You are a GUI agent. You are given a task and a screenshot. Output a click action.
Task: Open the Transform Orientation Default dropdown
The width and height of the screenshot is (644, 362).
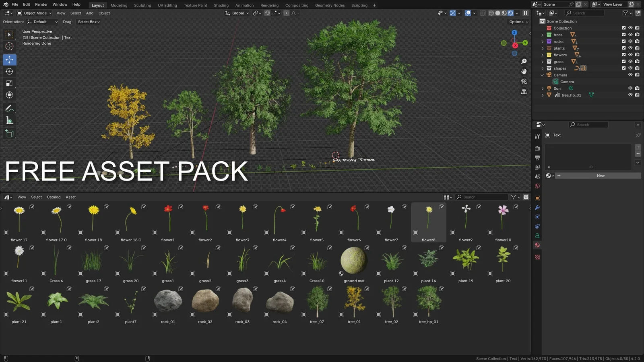(x=42, y=22)
